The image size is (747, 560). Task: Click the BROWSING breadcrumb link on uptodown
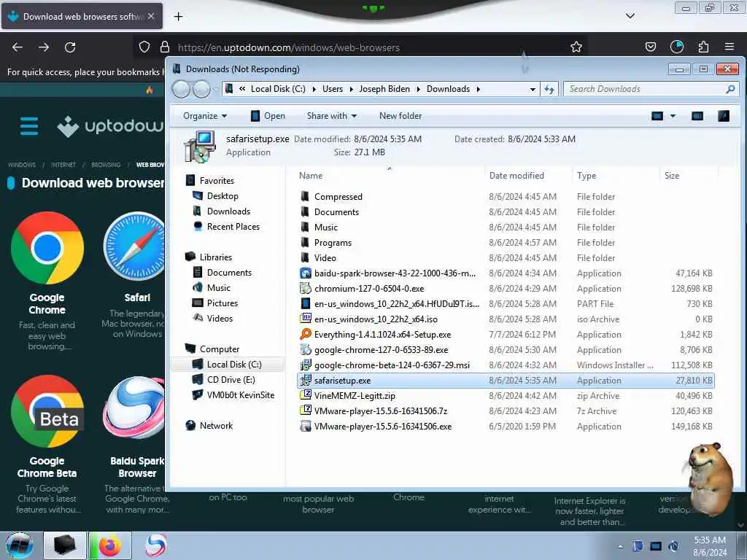pyautogui.click(x=106, y=165)
